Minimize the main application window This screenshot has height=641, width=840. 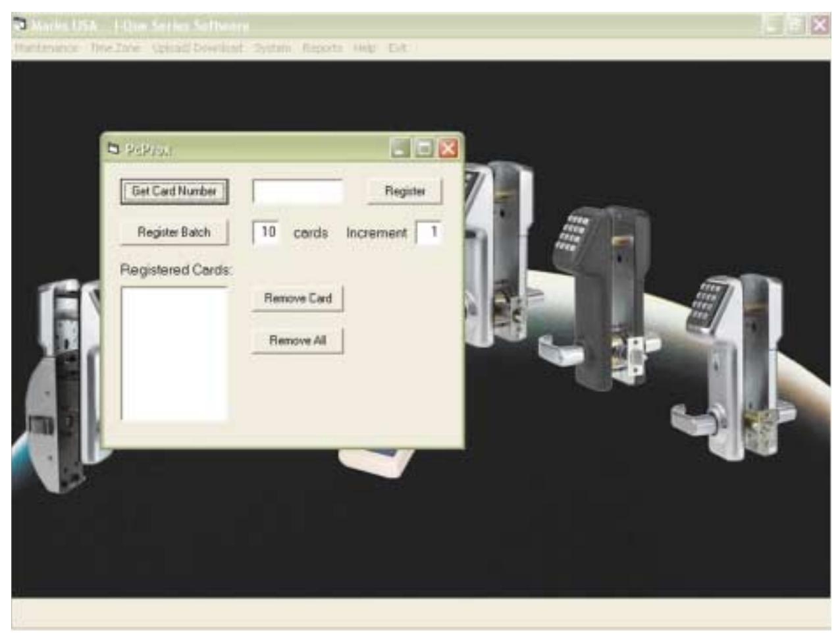772,25
